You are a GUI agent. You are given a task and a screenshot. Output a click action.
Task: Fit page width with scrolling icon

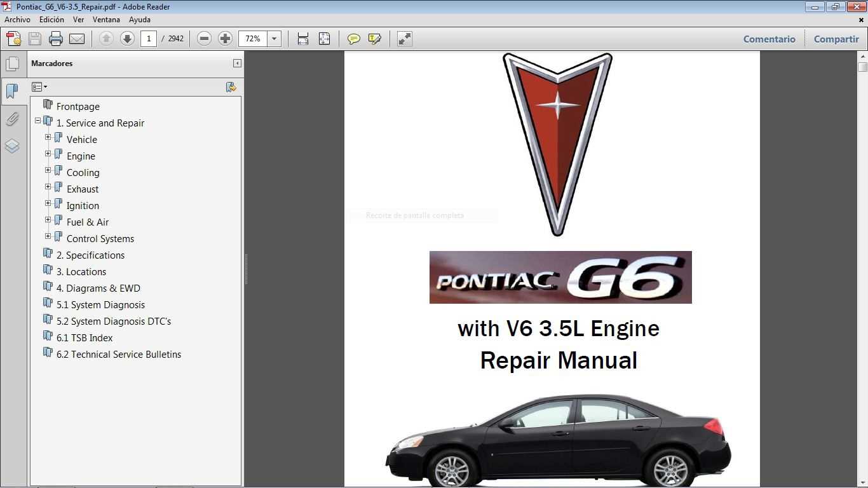tap(303, 39)
